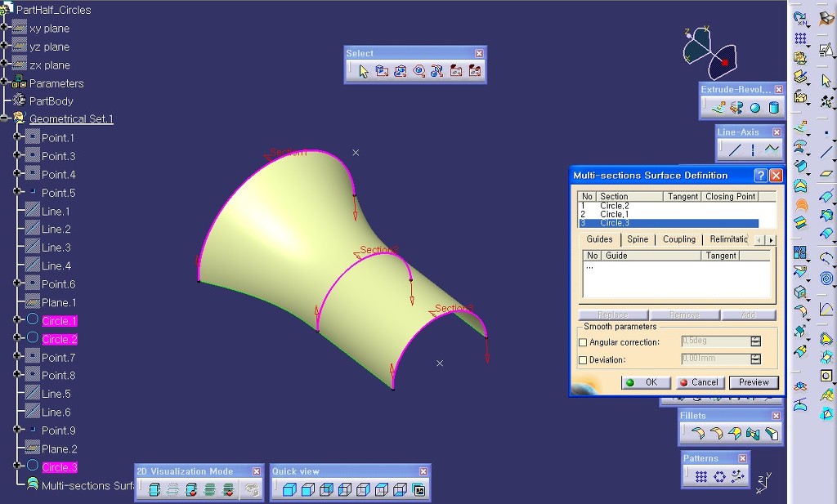Click the Circular Pattern icon in Patterns toolbar
Screen dimensions: 837x504
click(719, 477)
